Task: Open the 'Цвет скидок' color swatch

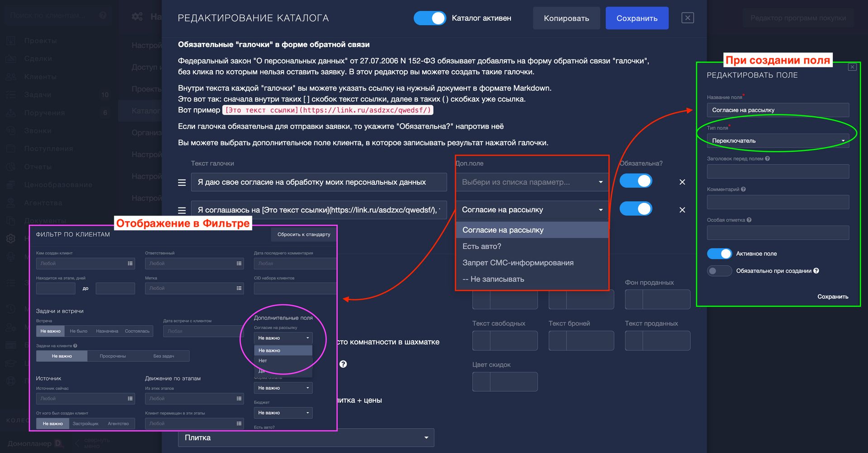Action: pyautogui.click(x=482, y=382)
